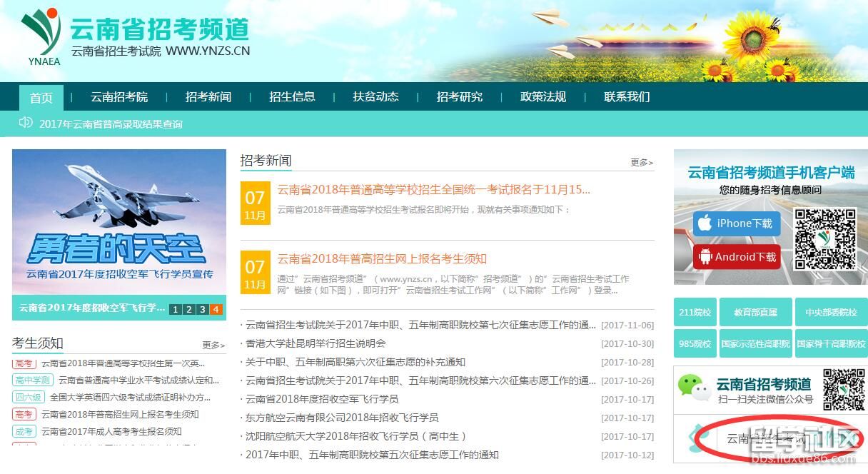Image resolution: width=868 pixels, height=474 pixels.
Task: Click the WeChat public account QR code
Action: tap(842, 389)
